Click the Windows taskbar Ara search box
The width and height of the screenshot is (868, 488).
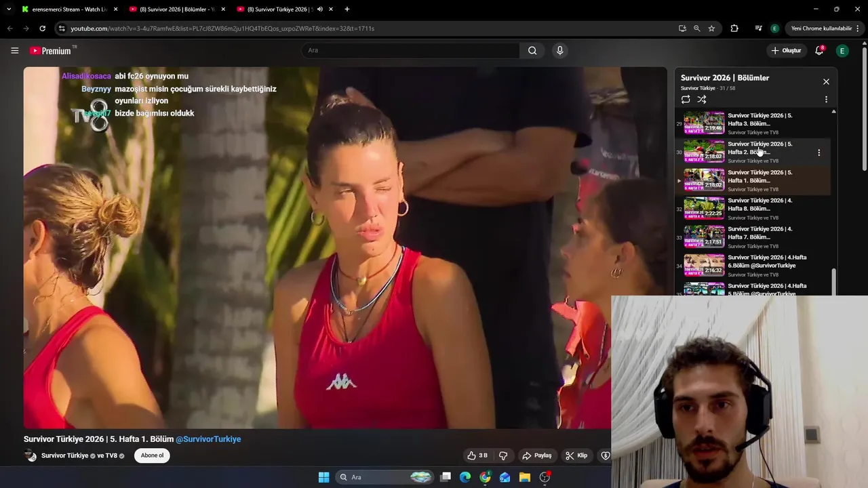pos(384,477)
